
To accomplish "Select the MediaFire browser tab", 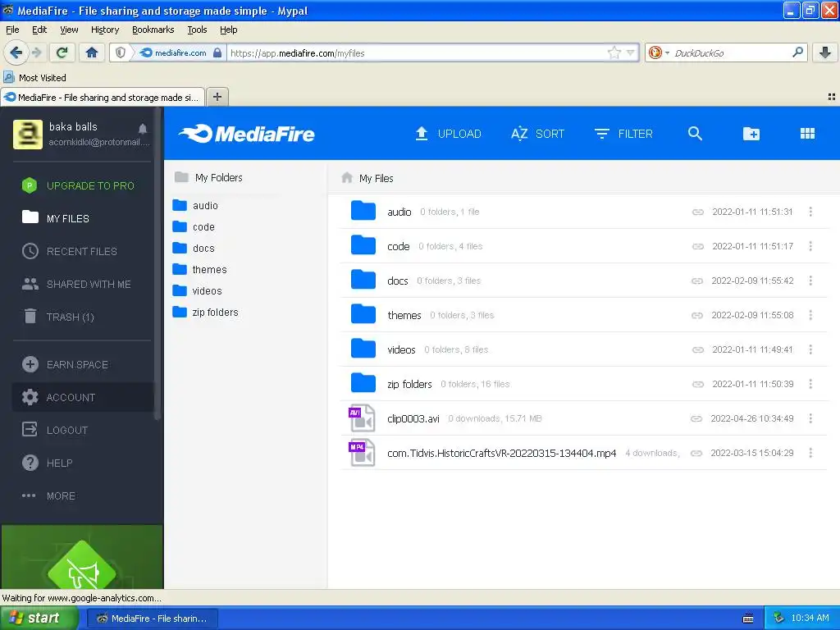I will coord(103,97).
